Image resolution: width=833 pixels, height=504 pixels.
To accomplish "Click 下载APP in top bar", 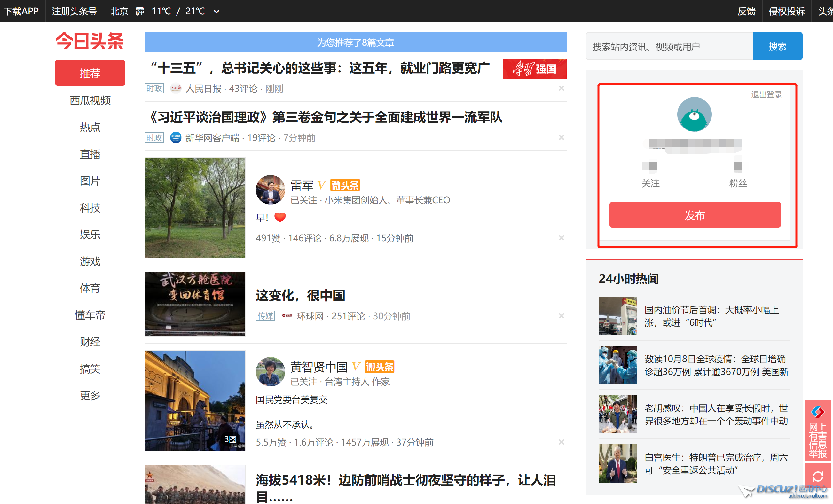I will 21,11.
